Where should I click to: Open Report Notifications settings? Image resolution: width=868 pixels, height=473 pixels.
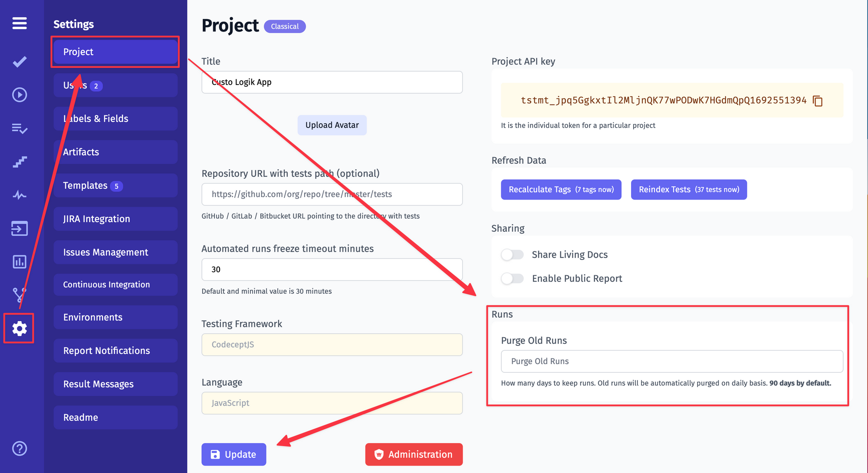115,351
